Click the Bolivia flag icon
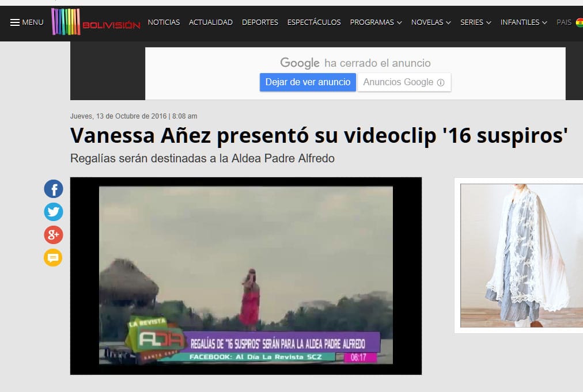Screen dimensions: 583x392 pyautogui.click(x=579, y=22)
